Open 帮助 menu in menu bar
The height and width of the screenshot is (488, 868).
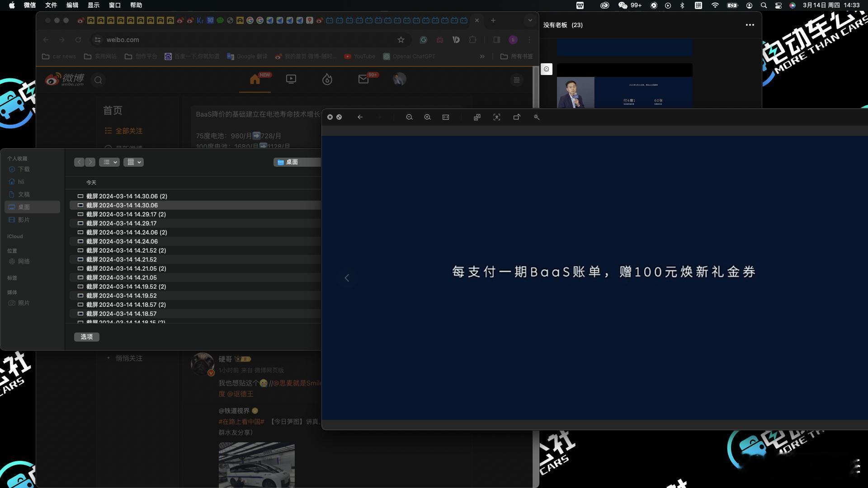pos(136,5)
